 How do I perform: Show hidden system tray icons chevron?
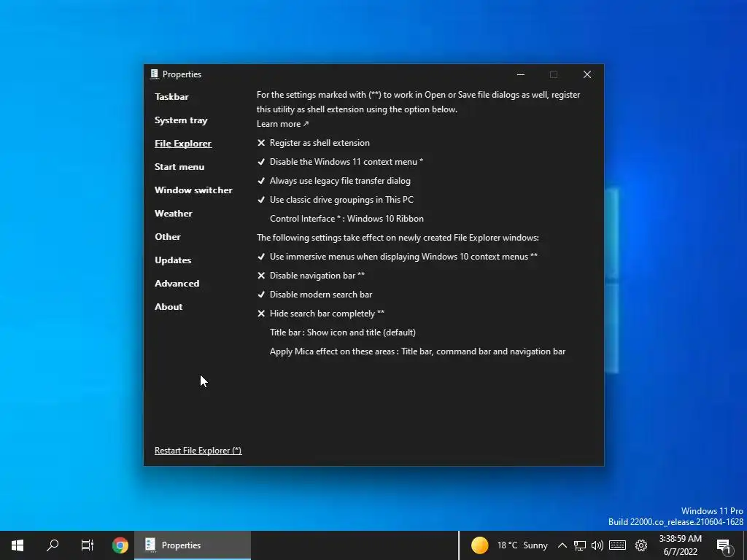(562, 545)
